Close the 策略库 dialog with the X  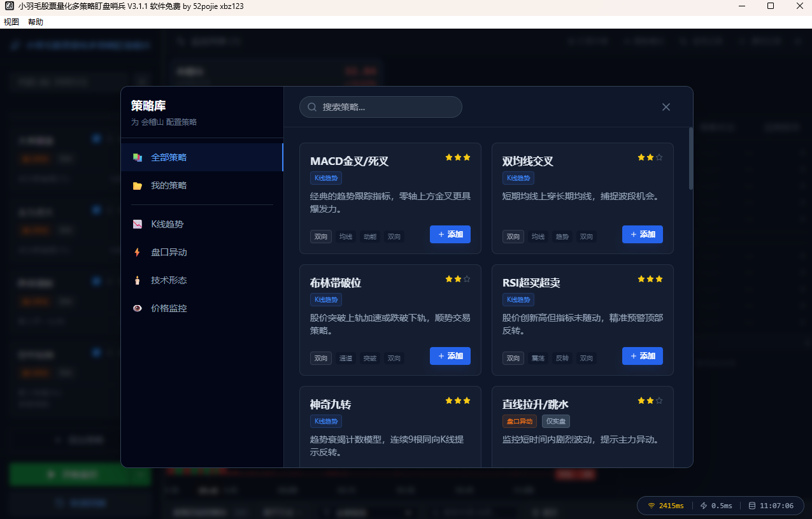click(x=666, y=107)
